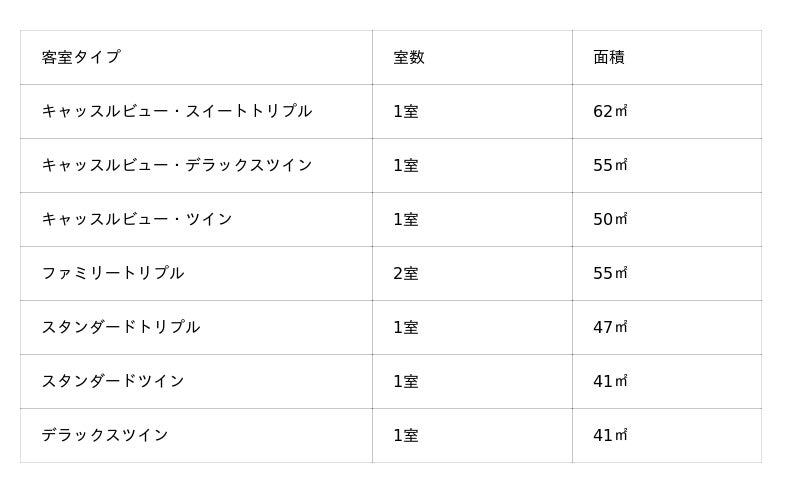Select the スタンダードトリプル cell
Screen dimensions: 800x493
pyautogui.click(x=121, y=327)
